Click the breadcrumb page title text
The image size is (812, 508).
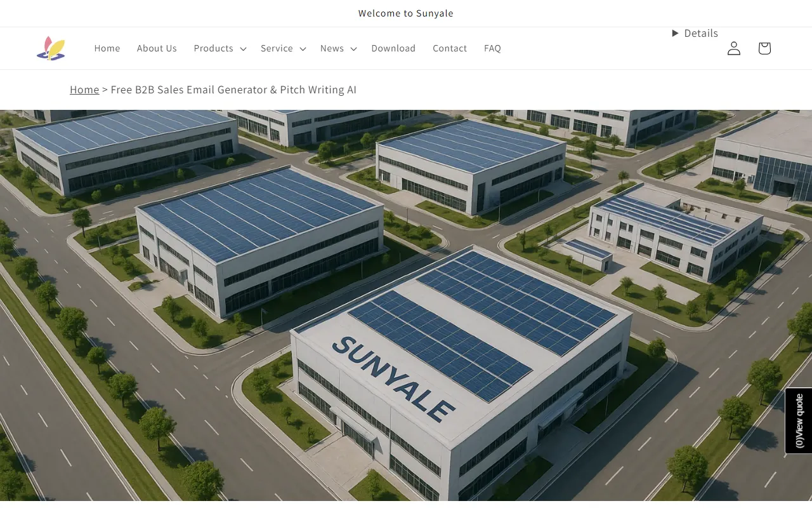233,90
